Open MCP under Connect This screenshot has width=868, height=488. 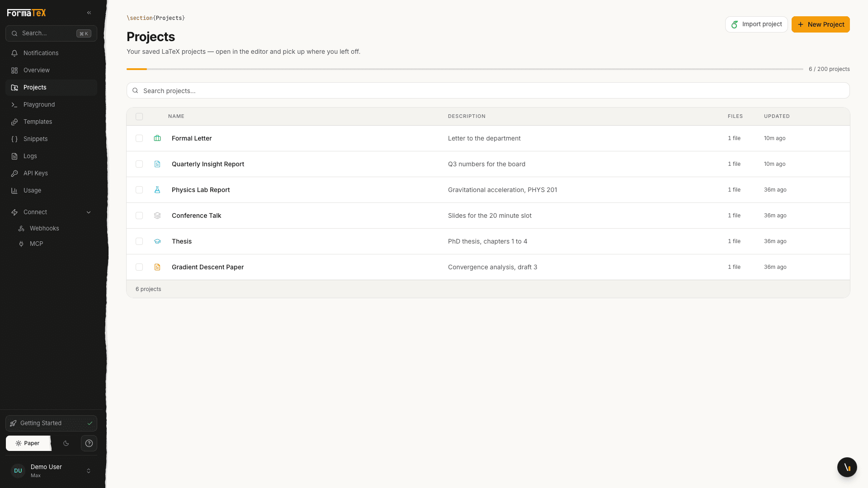tap(54, 244)
